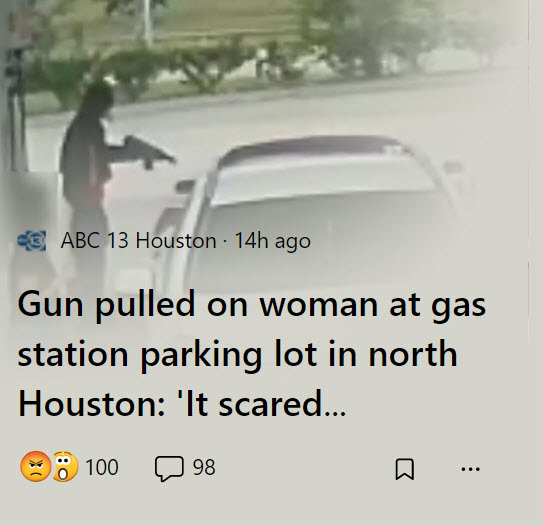Save the story with the bookmark icon

point(404,469)
